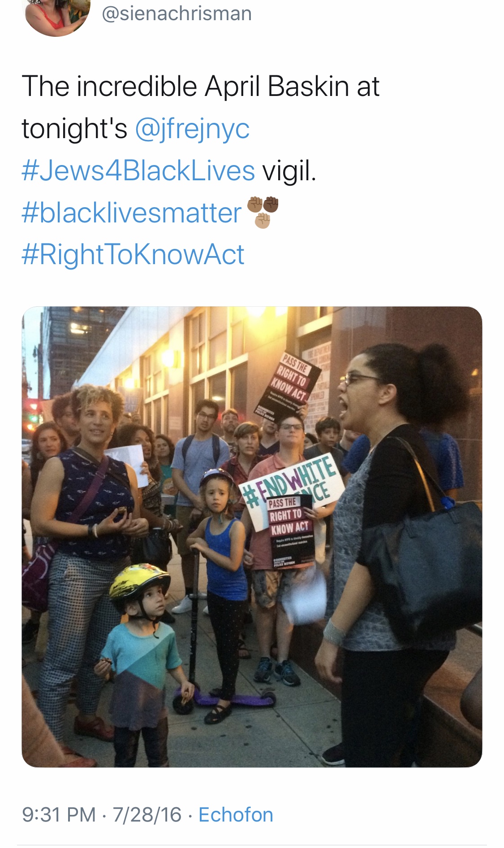Tap the @sienachrisman handle
Screen dimensions: 504x848
click(177, 13)
